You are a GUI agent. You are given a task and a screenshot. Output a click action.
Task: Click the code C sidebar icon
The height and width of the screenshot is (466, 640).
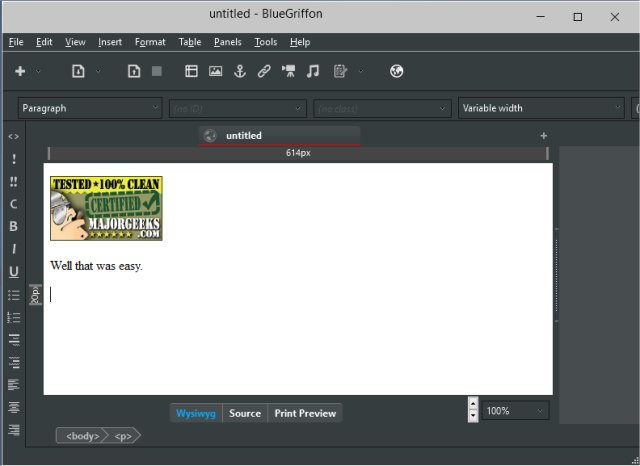pyautogui.click(x=13, y=204)
